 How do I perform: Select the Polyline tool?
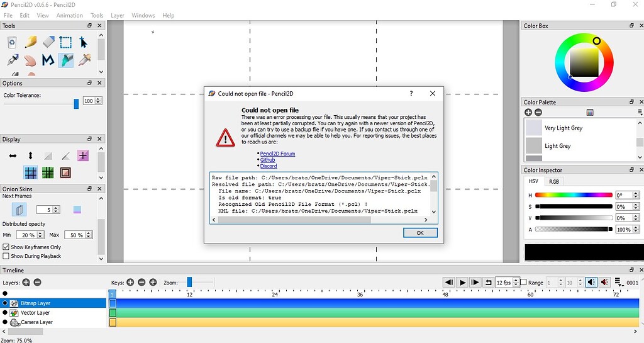pyautogui.click(x=48, y=60)
